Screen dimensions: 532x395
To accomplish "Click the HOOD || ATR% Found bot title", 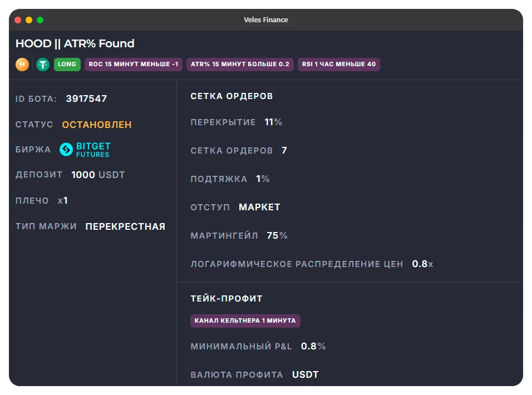I will (x=75, y=43).
